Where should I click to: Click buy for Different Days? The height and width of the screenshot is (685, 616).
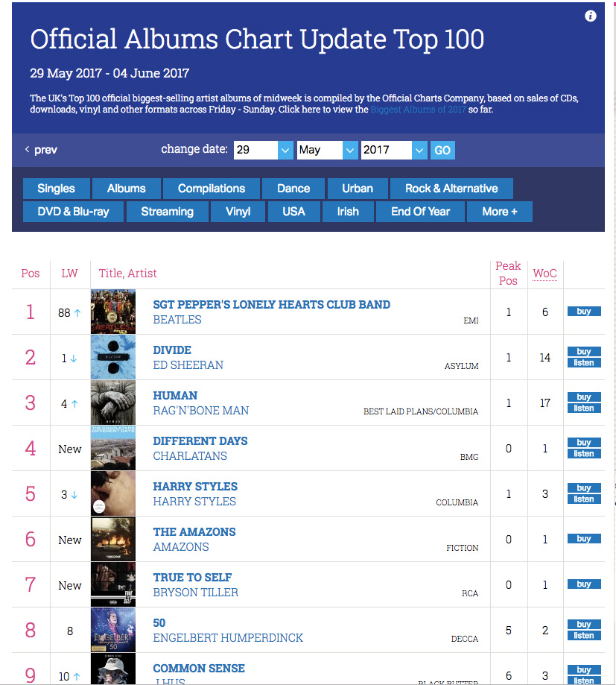(x=584, y=442)
